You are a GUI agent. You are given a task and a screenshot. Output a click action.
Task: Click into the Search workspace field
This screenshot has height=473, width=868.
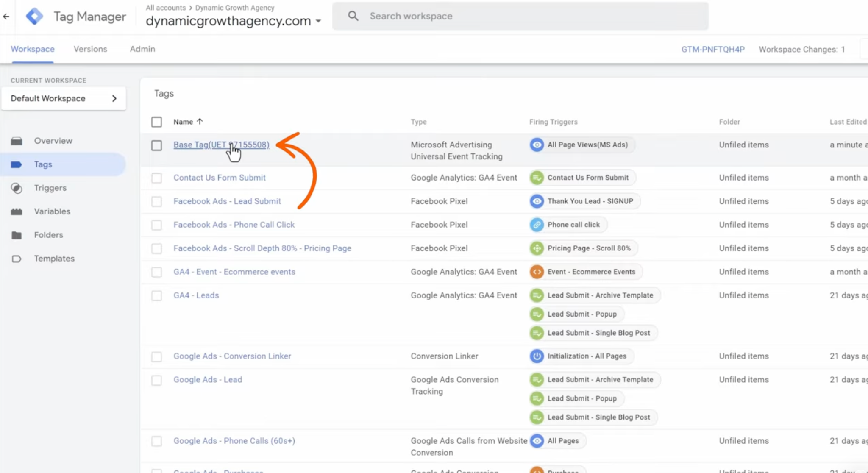[x=520, y=16]
